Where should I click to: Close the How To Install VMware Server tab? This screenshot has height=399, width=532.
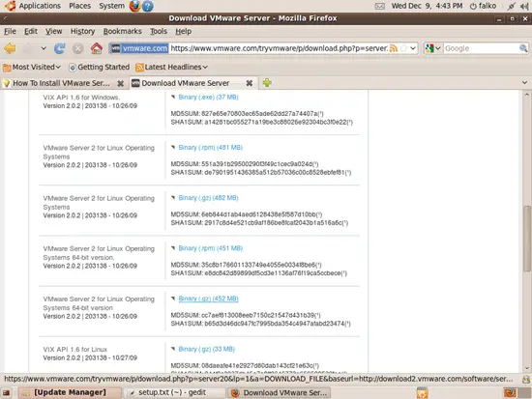tap(120, 83)
